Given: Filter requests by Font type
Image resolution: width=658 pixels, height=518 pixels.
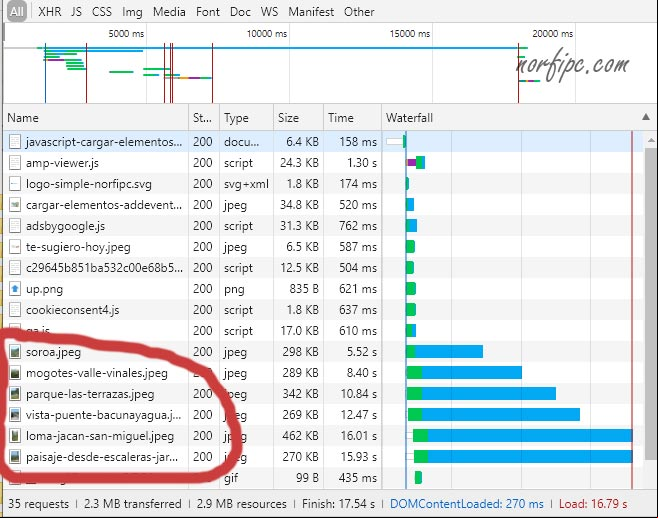Looking at the screenshot, I should (207, 12).
